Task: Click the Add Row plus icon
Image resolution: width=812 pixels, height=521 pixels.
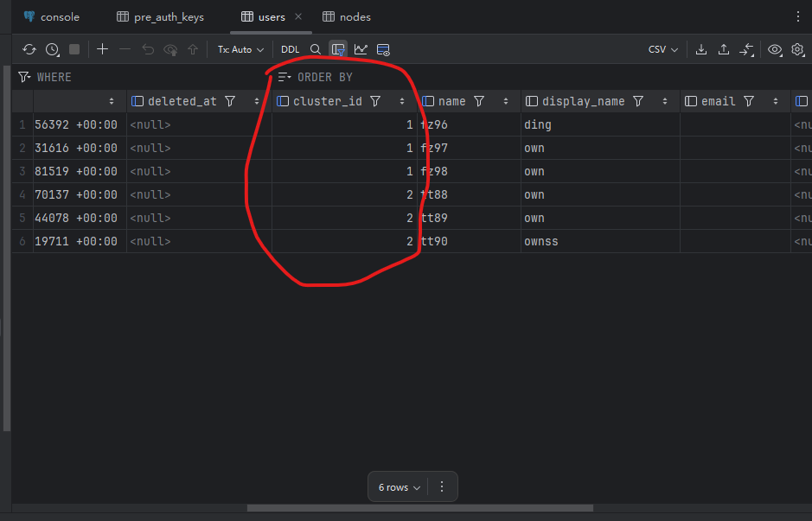Action: pos(102,50)
